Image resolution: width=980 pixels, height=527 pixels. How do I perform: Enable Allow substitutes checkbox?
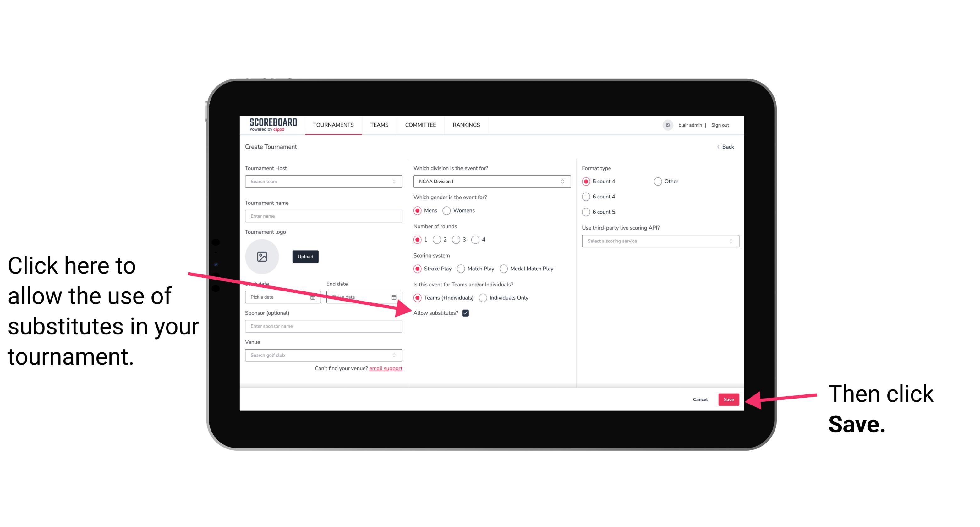coord(466,313)
